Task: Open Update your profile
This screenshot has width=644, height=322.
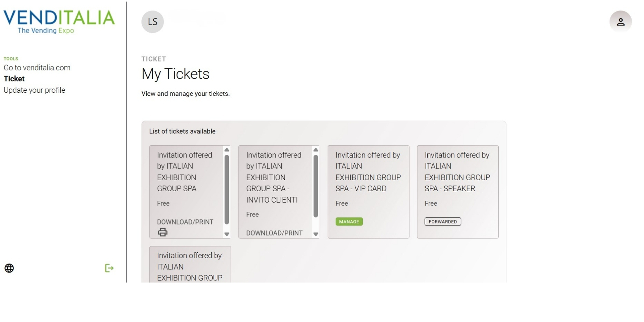Action: 34,90
